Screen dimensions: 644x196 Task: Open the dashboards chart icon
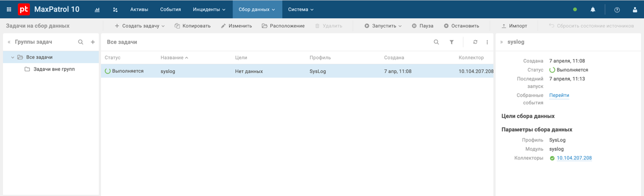97,9
